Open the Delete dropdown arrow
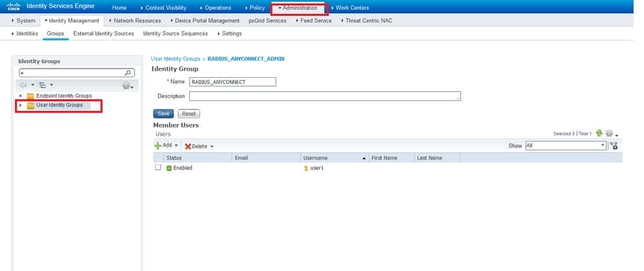Viewport: 644px width, 271px height. point(212,146)
